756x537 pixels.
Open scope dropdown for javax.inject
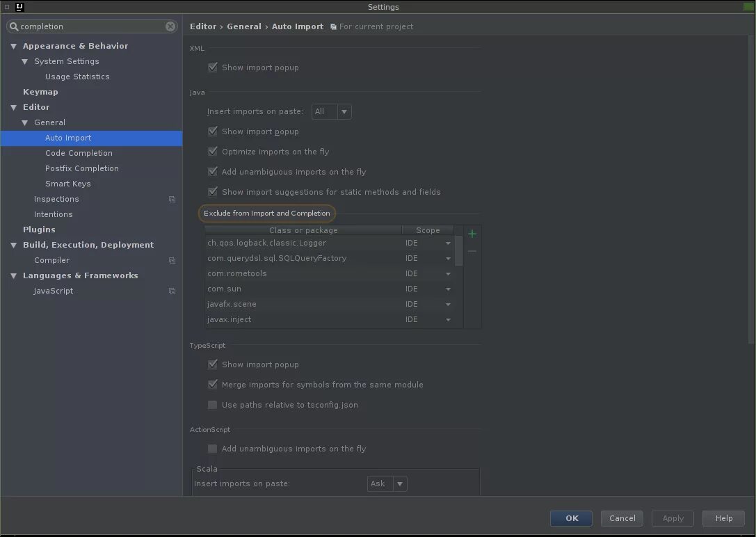(448, 320)
